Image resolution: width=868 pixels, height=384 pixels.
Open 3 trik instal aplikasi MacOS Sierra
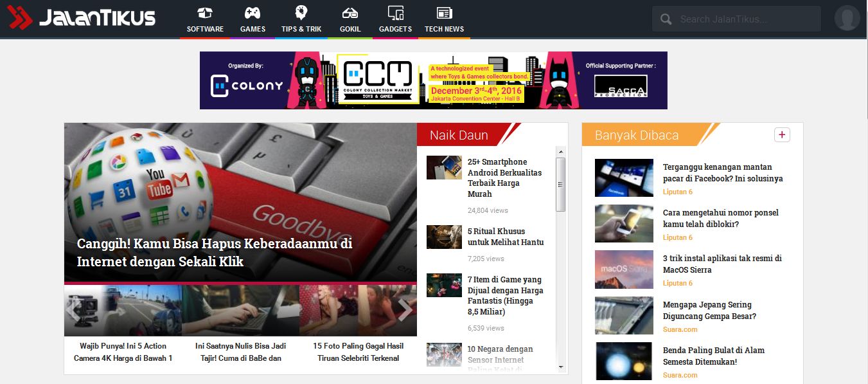point(722,264)
